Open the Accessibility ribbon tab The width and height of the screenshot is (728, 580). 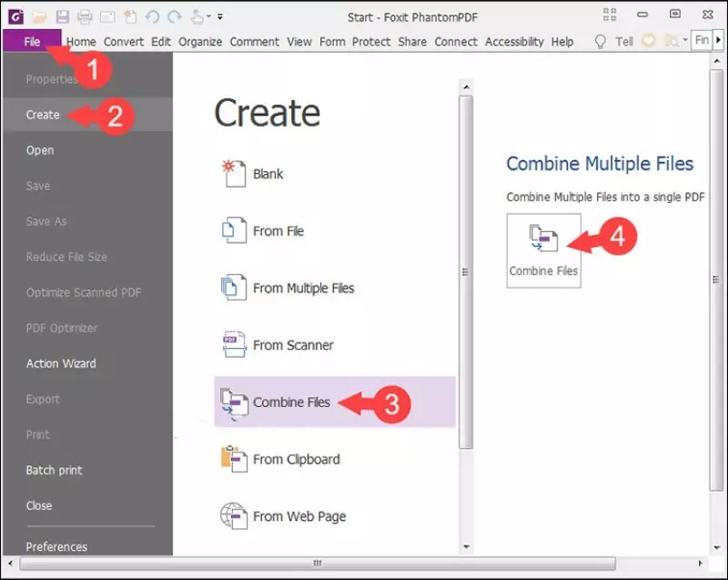coord(514,42)
